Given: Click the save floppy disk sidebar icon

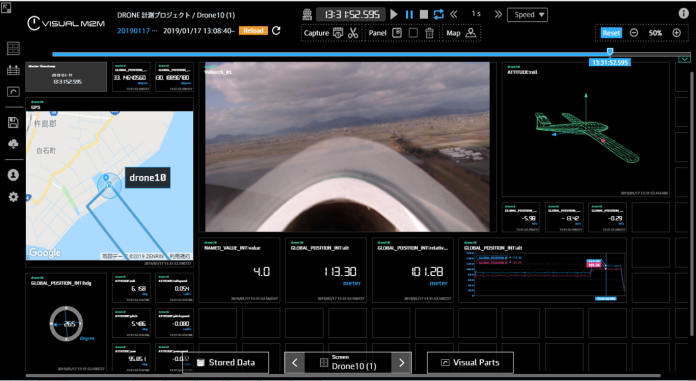Looking at the screenshot, I should (13, 123).
